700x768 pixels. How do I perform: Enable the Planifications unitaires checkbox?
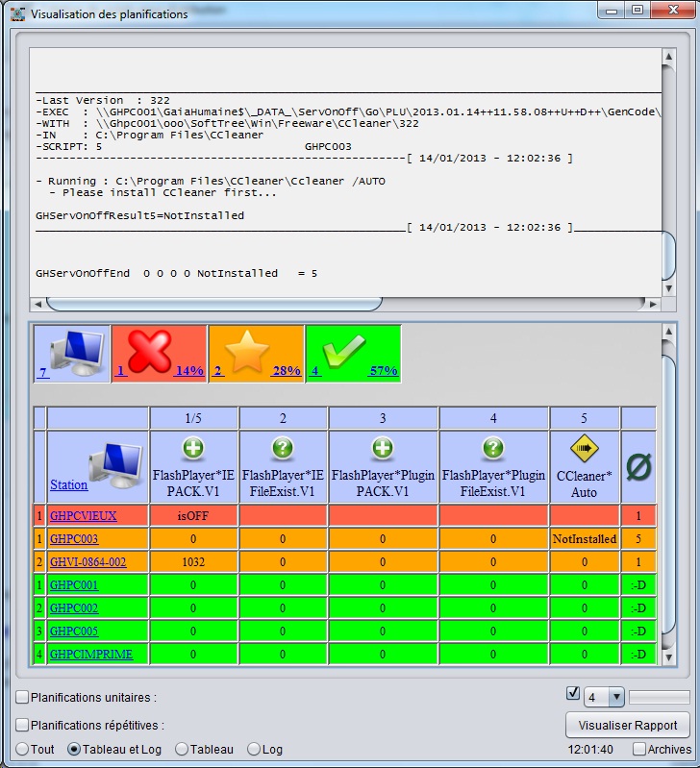(22, 697)
